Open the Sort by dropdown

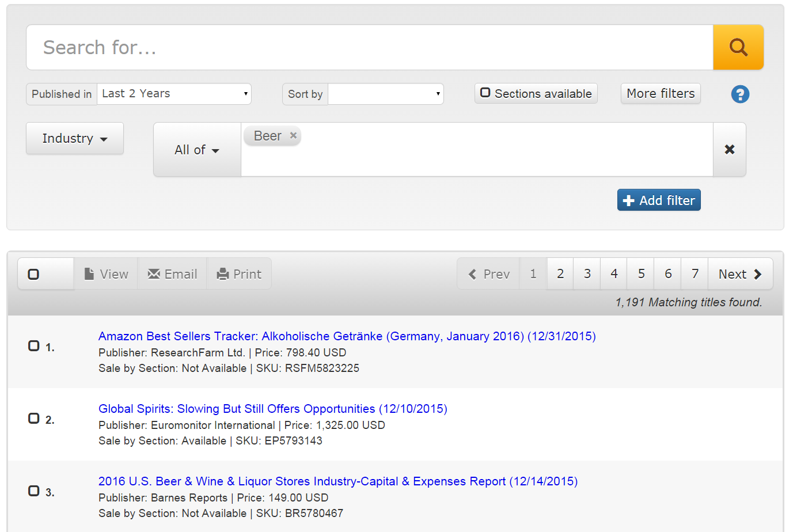(385, 94)
